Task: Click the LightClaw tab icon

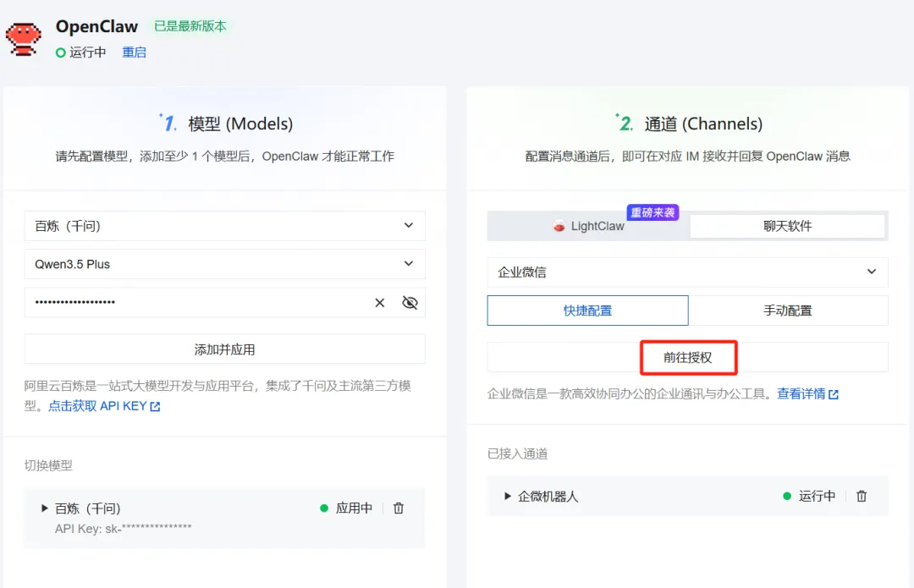Action: click(559, 226)
